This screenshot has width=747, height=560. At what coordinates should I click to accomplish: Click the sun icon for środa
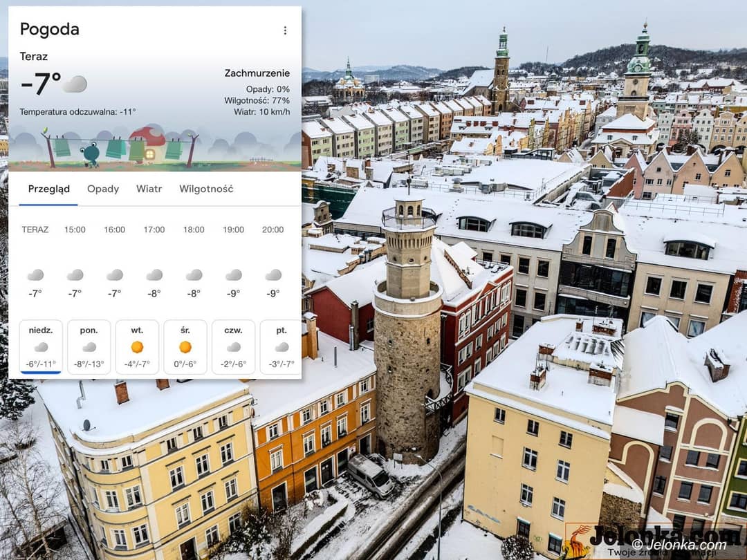coord(185,346)
